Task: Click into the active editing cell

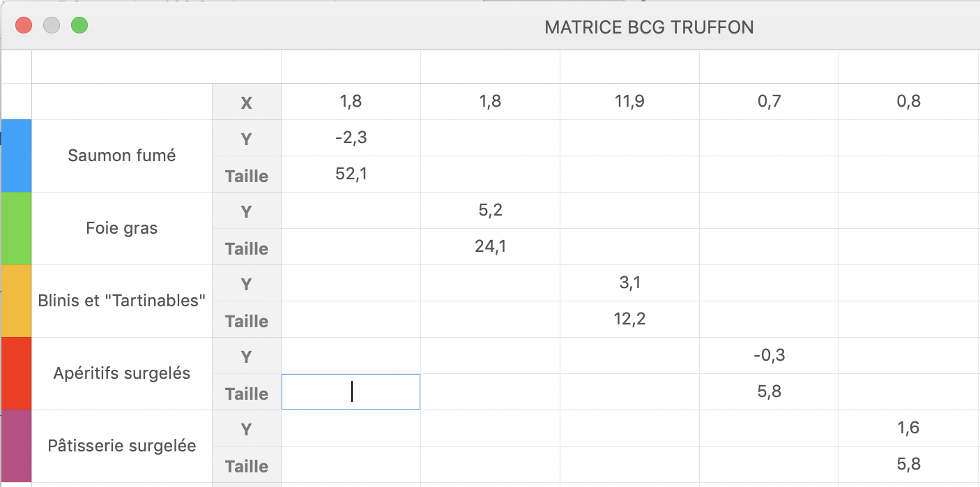Action: [351, 391]
